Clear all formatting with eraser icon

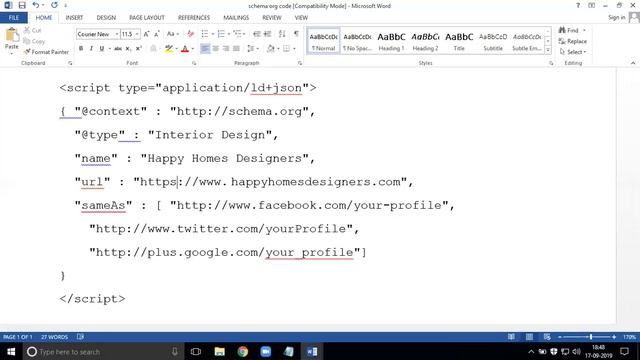pos(190,34)
